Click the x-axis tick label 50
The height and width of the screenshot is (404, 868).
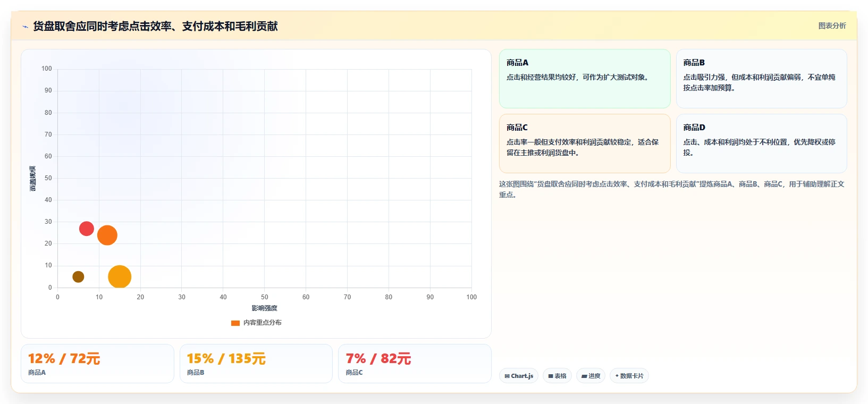tap(264, 297)
